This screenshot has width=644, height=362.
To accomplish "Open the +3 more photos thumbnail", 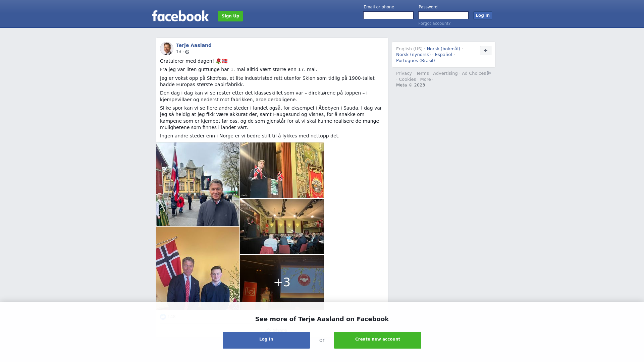I will pyautogui.click(x=282, y=282).
